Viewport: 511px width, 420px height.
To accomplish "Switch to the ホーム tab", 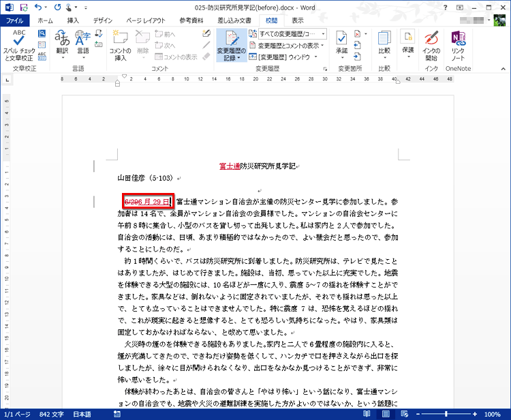I will click(45, 20).
